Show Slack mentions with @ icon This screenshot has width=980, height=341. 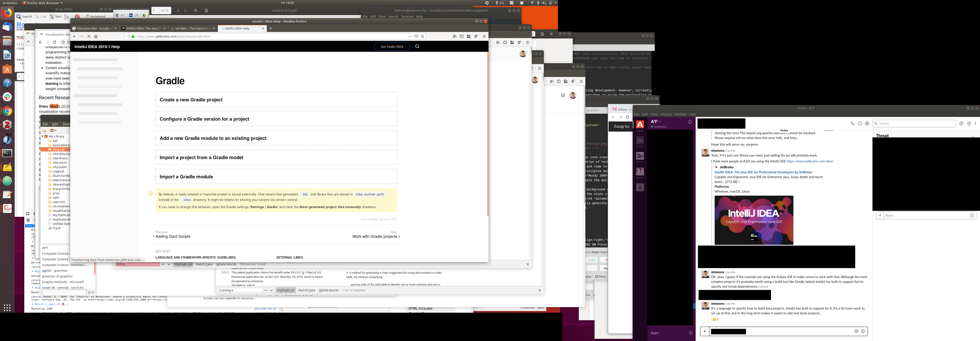coord(961,124)
